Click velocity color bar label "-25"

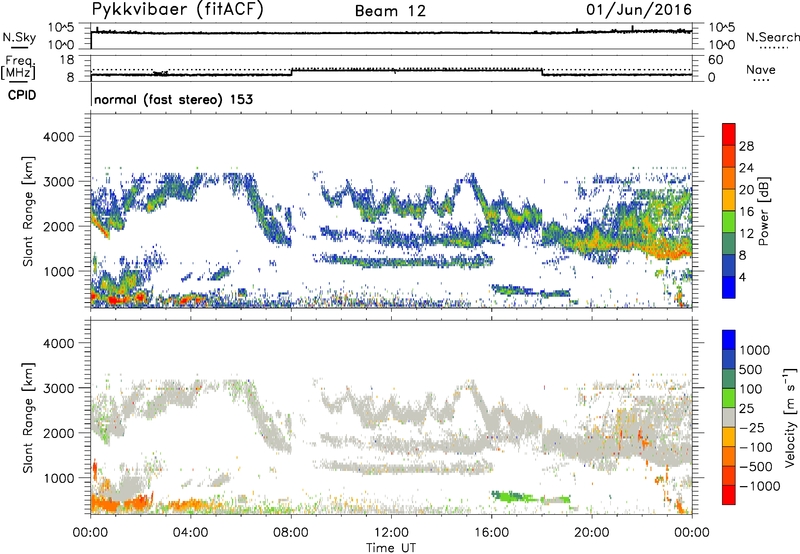tap(752, 428)
